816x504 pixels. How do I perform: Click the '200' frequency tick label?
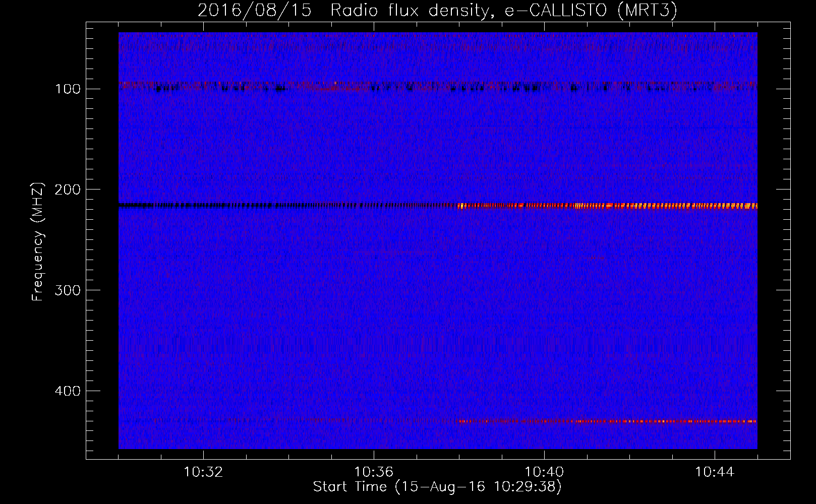pyautogui.click(x=67, y=190)
